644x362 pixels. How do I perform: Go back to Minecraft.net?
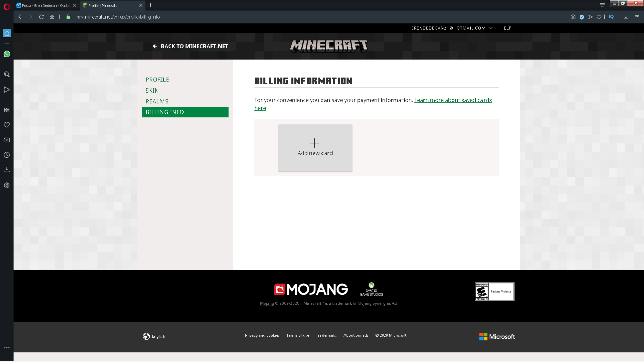tap(191, 46)
